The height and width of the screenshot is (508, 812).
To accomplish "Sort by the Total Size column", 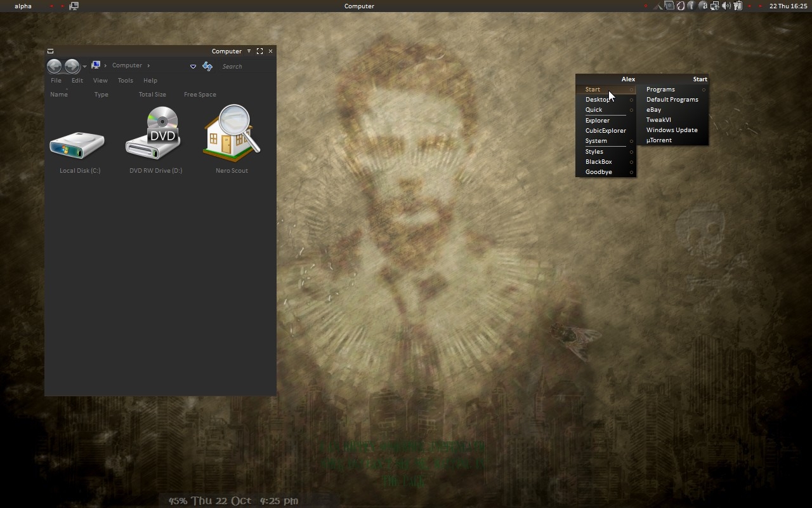I will (x=152, y=94).
